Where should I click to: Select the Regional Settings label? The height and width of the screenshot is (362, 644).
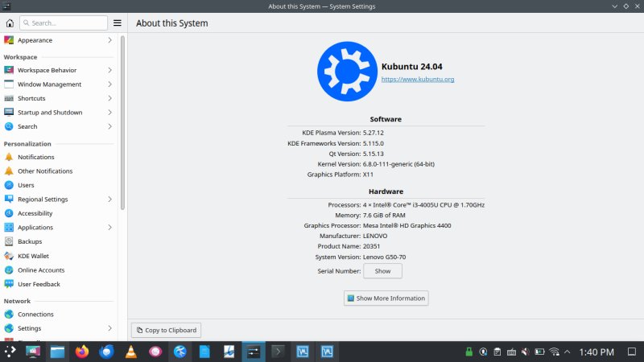[x=43, y=199]
